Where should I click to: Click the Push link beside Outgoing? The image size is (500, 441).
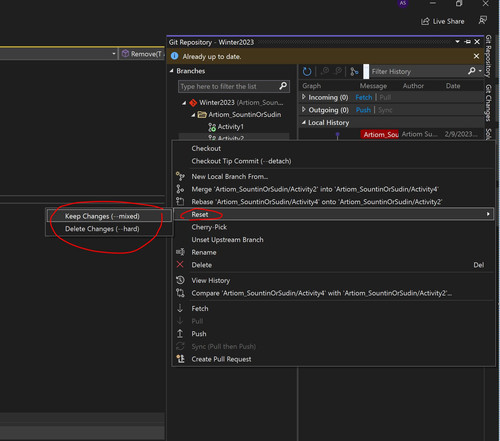(363, 110)
